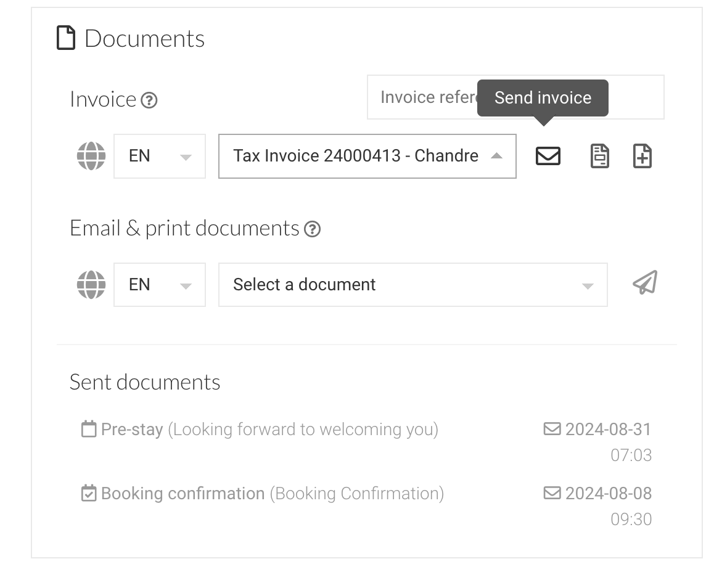Click the Send invoice envelope icon

548,156
